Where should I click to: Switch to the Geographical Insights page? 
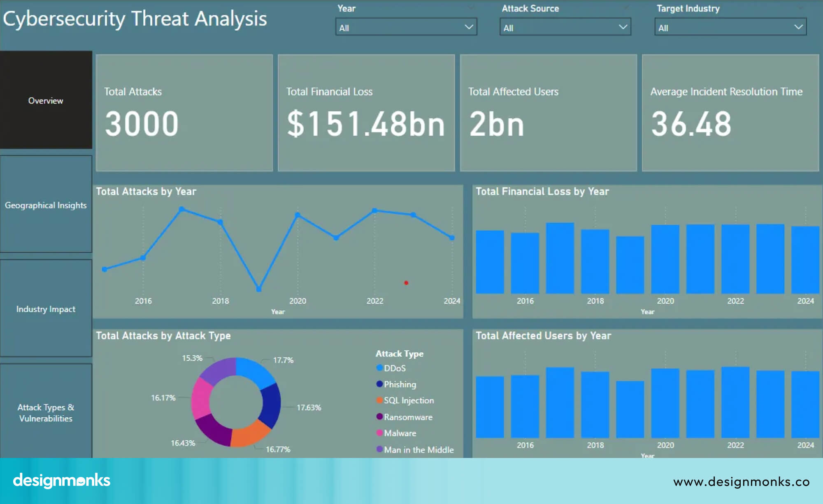point(46,205)
